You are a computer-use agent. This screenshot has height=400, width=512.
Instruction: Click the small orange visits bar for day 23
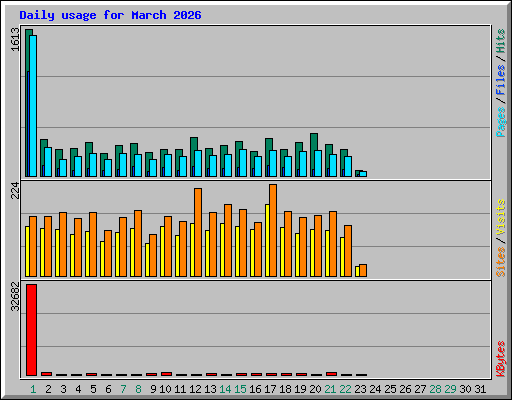tap(363, 270)
